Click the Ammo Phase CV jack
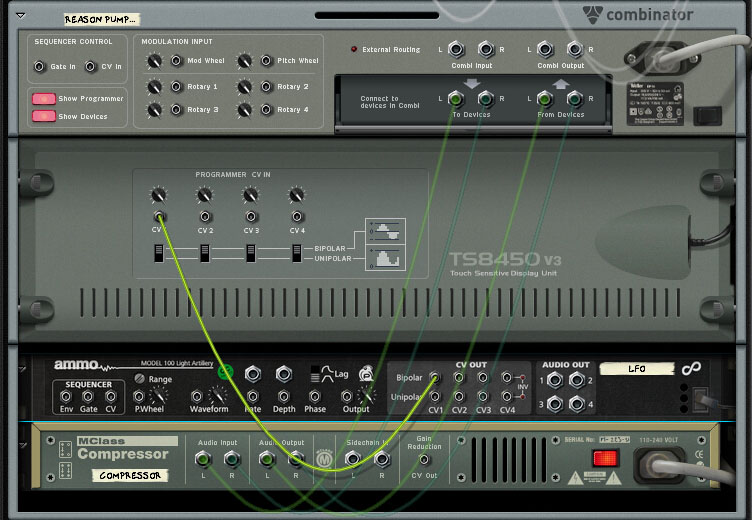 click(x=315, y=396)
